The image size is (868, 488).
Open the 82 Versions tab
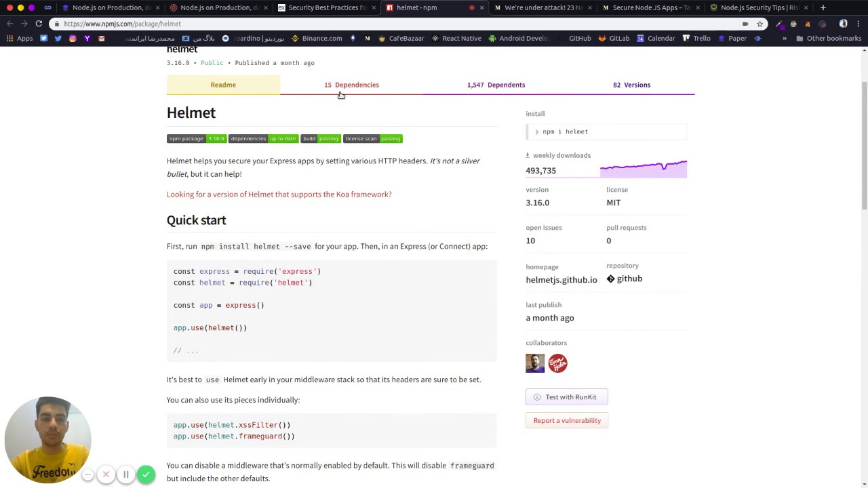click(631, 85)
